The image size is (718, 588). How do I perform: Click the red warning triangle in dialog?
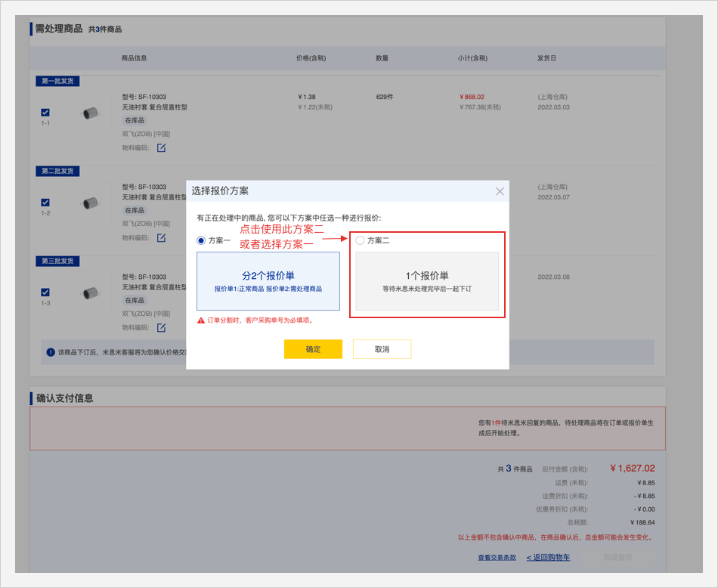pyautogui.click(x=201, y=320)
